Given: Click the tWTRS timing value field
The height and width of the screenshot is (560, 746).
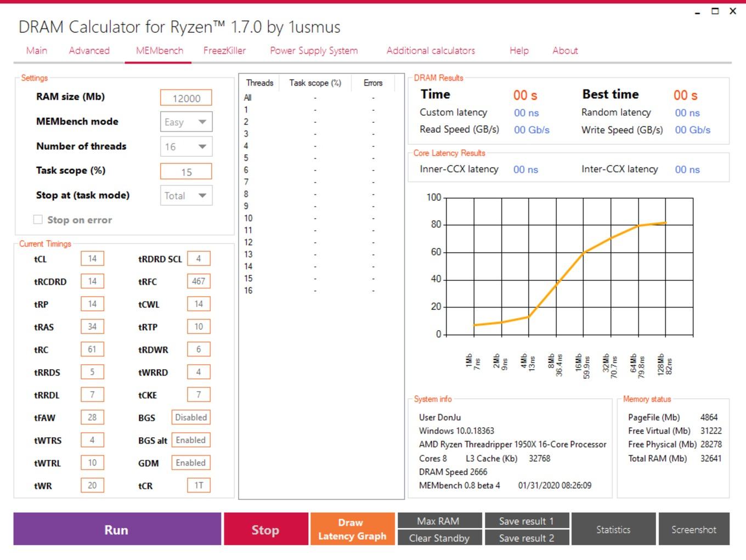Looking at the screenshot, I should (x=92, y=440).
